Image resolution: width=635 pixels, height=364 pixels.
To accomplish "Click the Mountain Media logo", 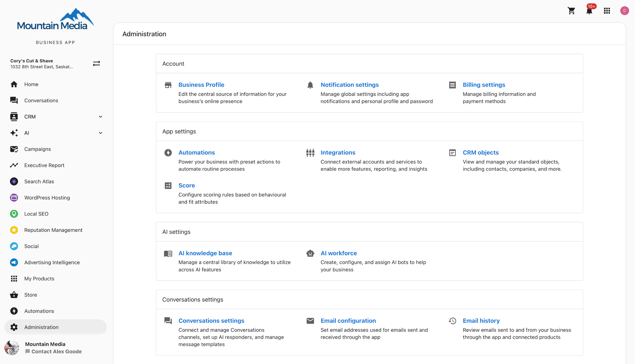I will 55,20.
